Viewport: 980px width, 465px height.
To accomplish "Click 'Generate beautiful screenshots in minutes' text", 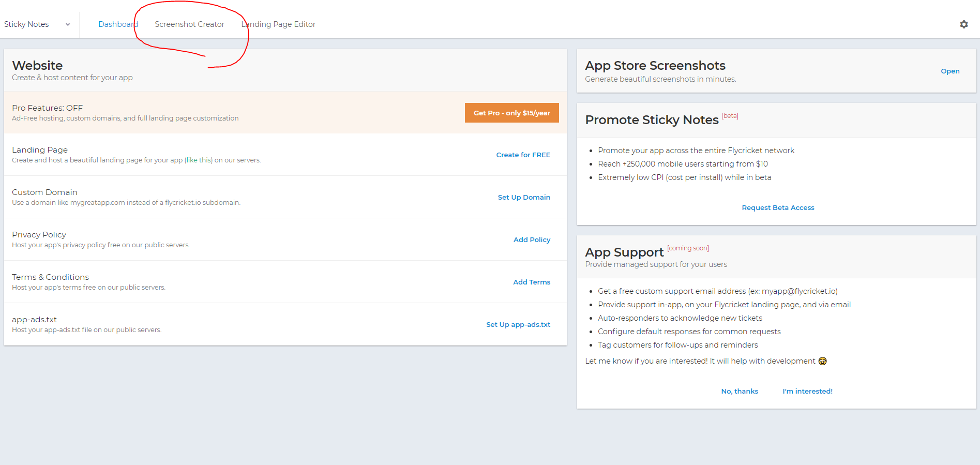I will (660, 79).
